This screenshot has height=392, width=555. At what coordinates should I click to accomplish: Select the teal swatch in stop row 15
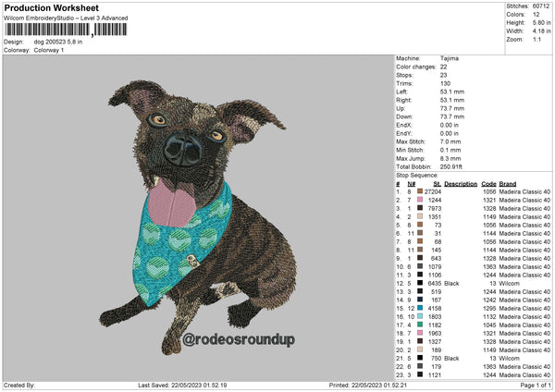(x=420, y=308)
